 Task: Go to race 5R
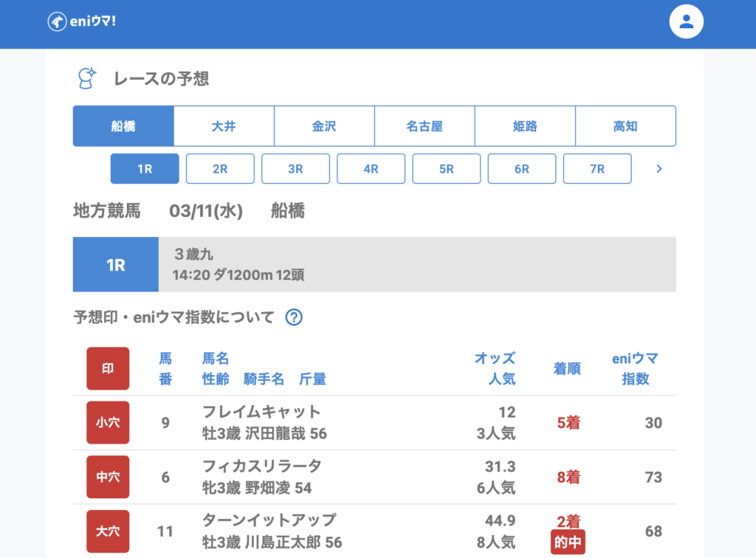446,169
